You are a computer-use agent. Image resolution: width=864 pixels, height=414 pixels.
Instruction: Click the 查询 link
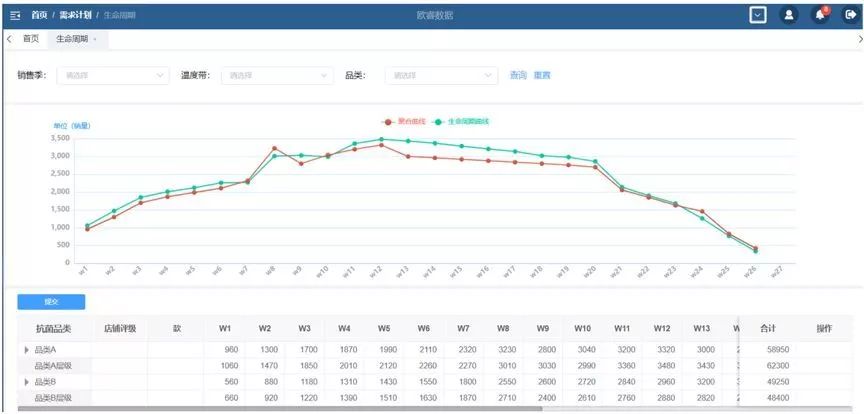[518, 75]
